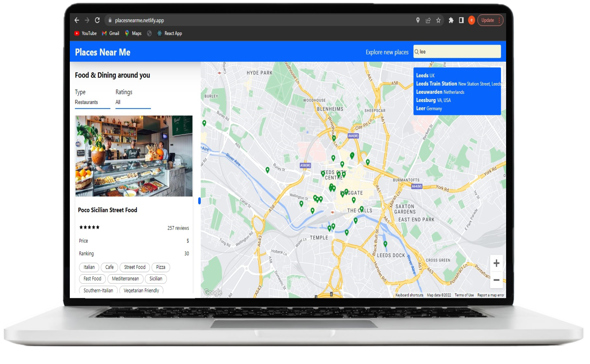Click the Update browser button
The image size is (590, 364).
(x=487, y=20)
